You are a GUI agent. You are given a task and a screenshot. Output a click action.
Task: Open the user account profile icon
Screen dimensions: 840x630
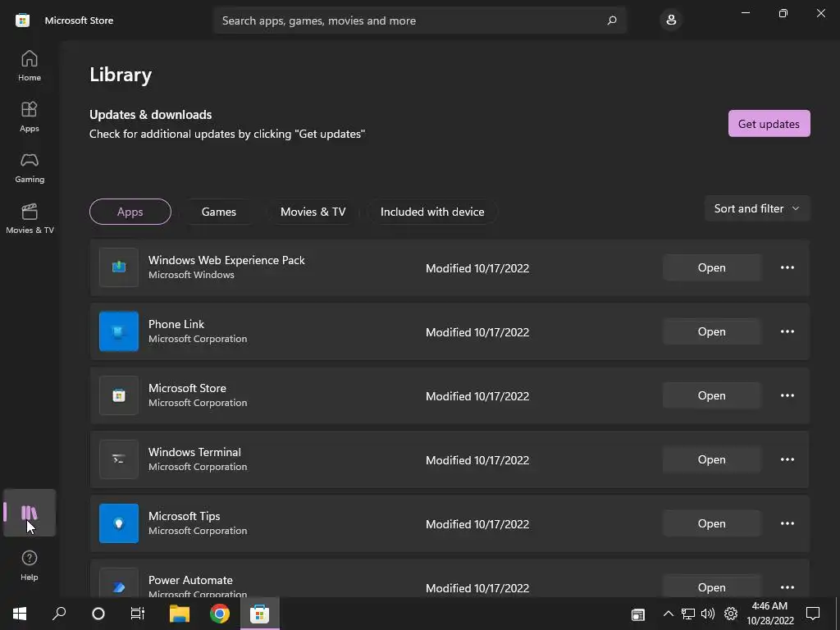click(x=671, y=21)
